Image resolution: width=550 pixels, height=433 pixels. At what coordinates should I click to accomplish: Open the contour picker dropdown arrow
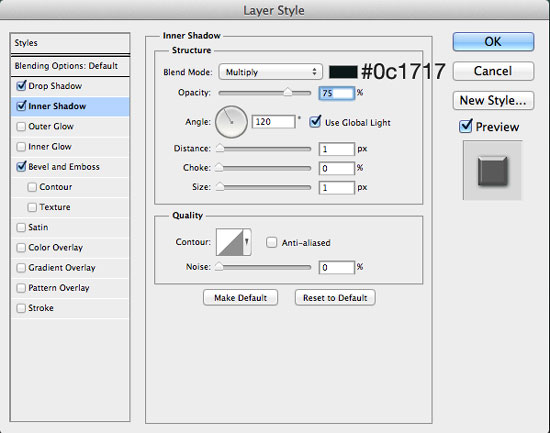coord(247,242)
